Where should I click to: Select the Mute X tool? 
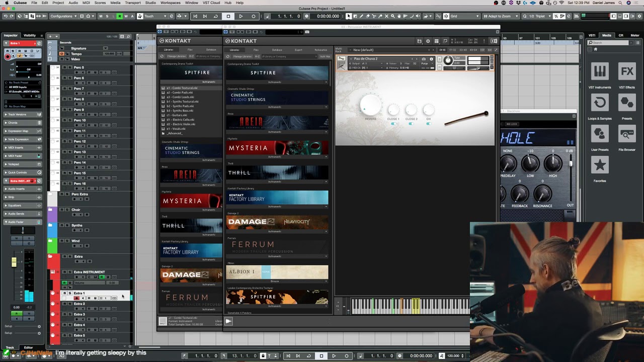pos(386,16)
